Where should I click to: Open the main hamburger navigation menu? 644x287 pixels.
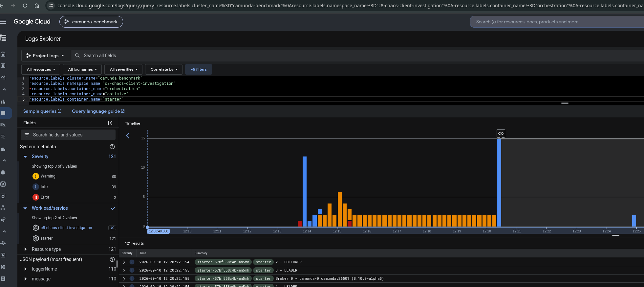(x=3, y=22)
